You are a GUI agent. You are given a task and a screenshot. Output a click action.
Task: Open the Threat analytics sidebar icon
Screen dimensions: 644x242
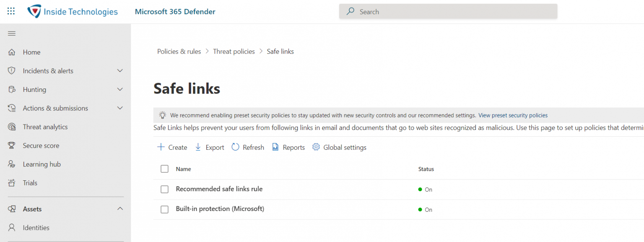pyautogui.click(x=13, y=127)
